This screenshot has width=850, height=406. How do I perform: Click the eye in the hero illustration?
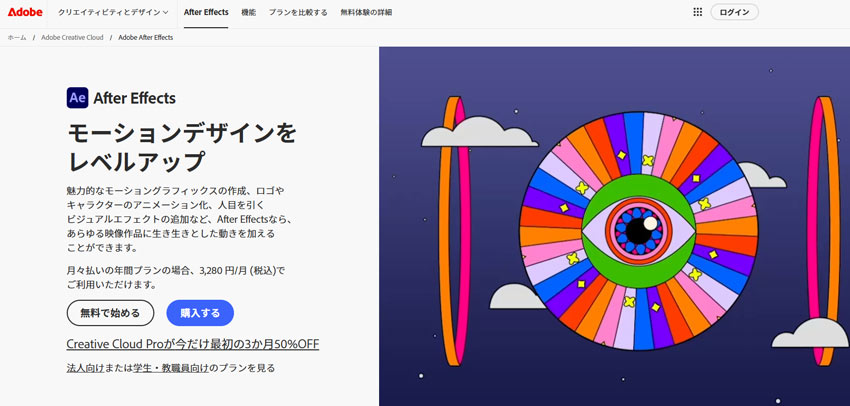pos(638,230)
